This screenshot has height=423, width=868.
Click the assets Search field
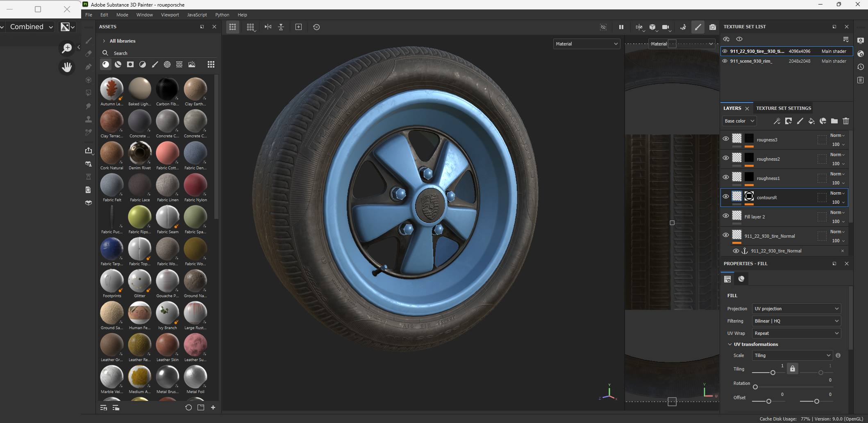pos(158,53)
